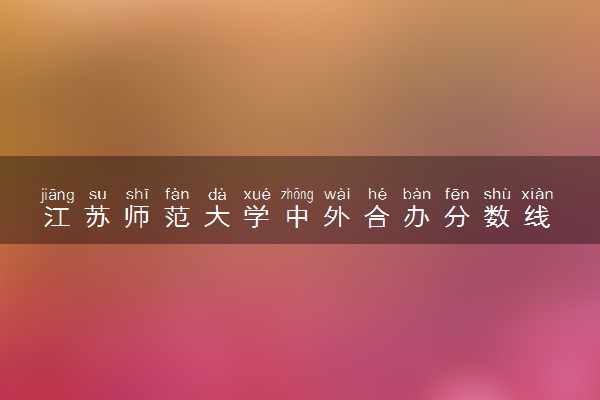The image size is (600, 400).
Task: Click the pinyin label wài
Action: [x=337, y=194]
